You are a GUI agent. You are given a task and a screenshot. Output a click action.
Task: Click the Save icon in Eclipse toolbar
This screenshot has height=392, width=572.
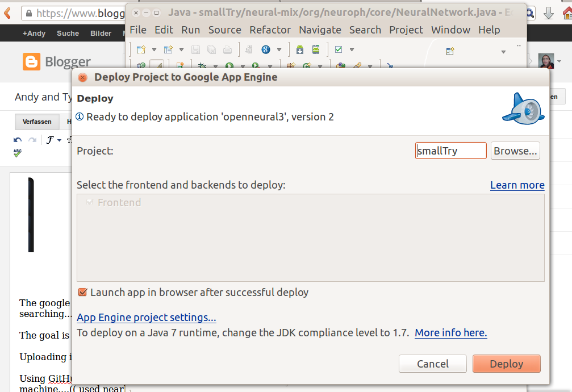[x=195, y=50]
